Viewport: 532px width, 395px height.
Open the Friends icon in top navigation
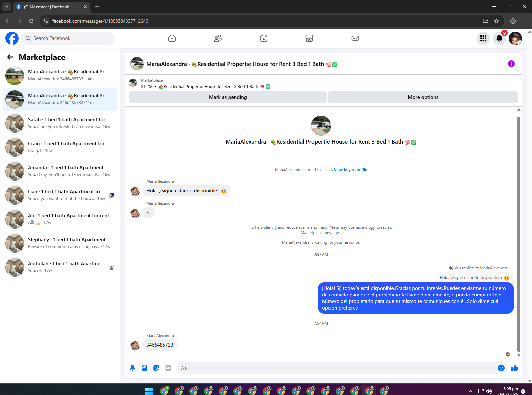pyautogui.click(x=218, y=38)
